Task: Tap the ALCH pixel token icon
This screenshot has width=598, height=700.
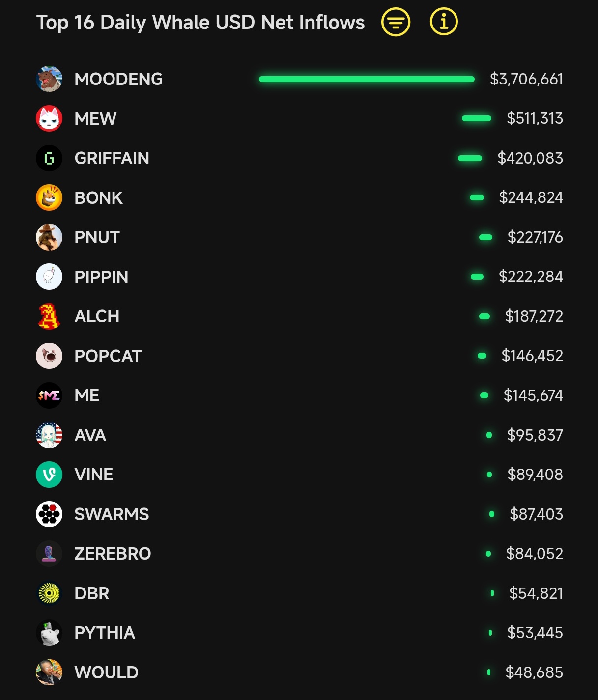Action: tap(49, 316)
